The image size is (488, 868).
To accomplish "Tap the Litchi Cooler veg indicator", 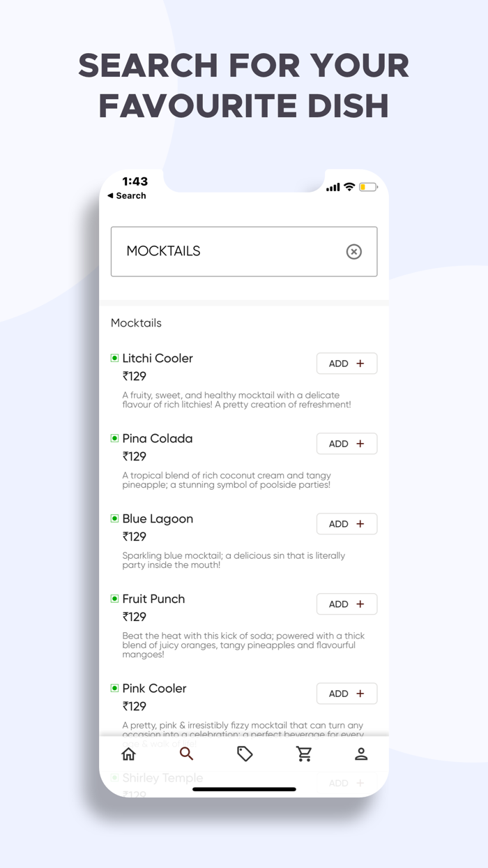I will click(115, 358).
